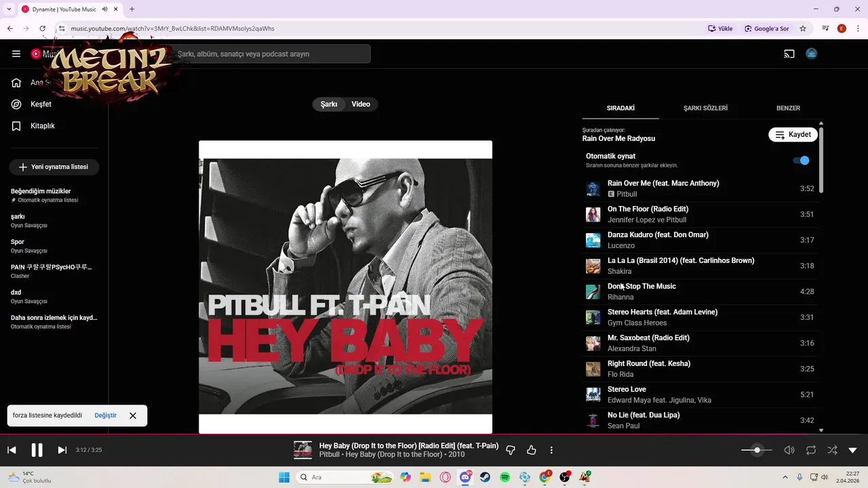
Task: Click the Kaydet button
Action: tap(793, 134)
